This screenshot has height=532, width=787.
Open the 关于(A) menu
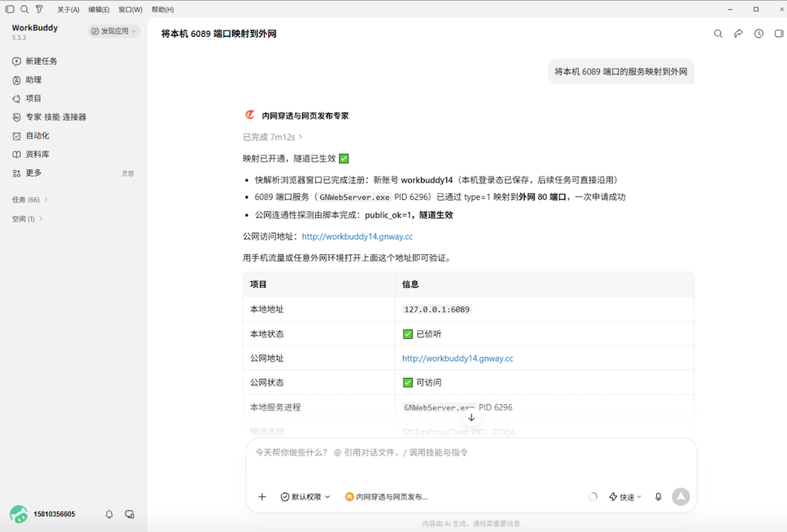68,10
